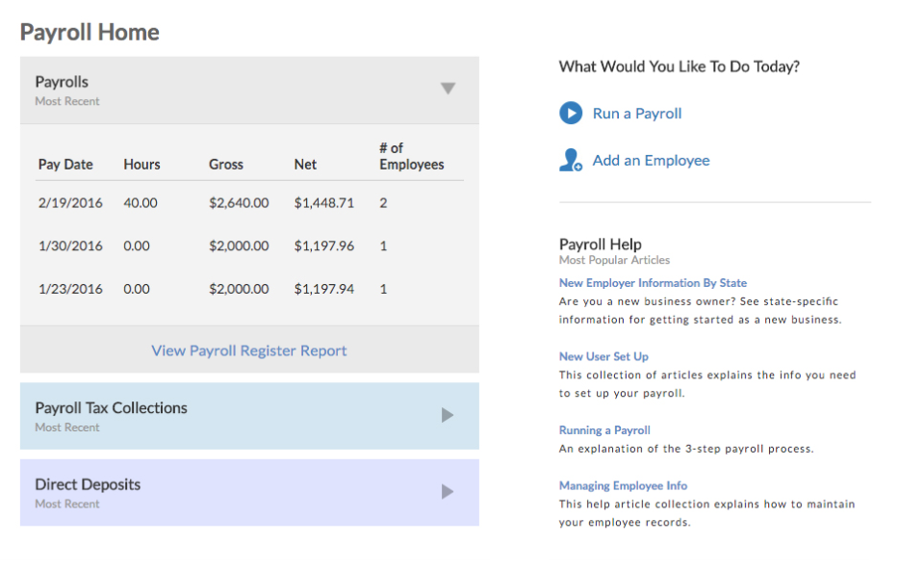Image resolution: width=924 pixels, height=570 pixels.
Task: Open the New User Set Up article
Action: 603,356
